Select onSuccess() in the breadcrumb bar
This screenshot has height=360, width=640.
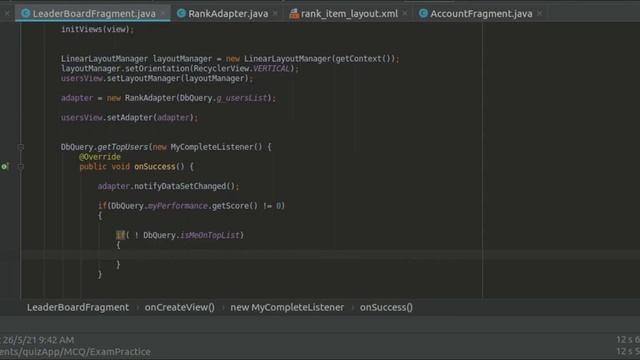click(386, 307)
